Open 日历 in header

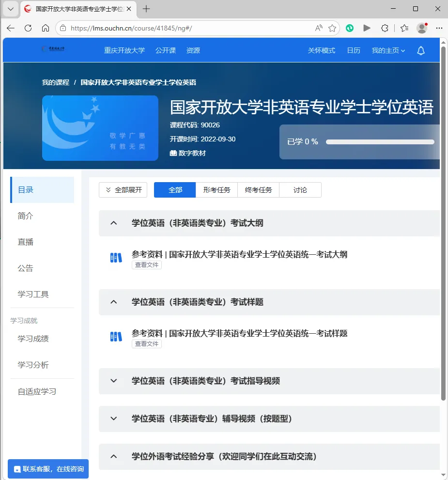click(x=354, y=50)
